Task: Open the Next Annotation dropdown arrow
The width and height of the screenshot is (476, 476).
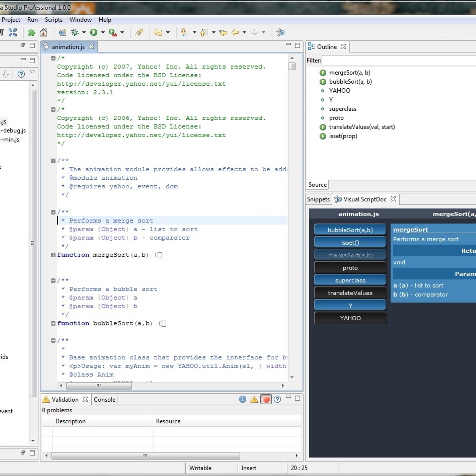Action: [194, 32]
